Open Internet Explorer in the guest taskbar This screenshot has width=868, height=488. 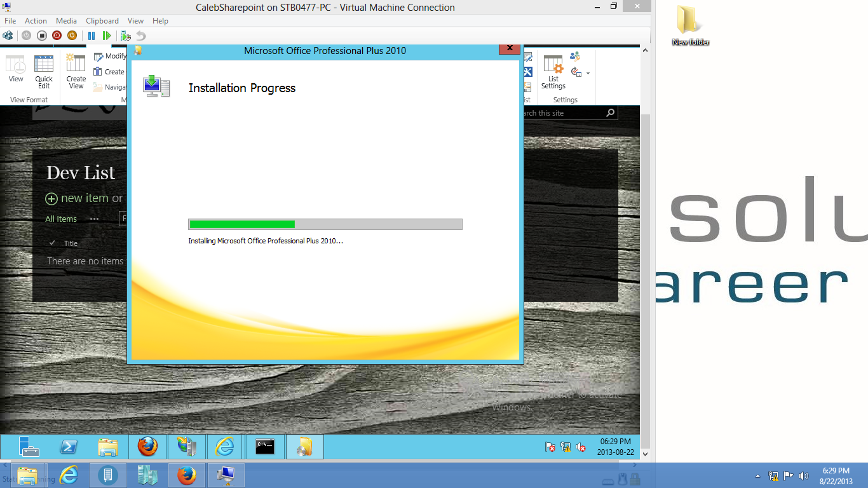pyautogui.click(x=224, y=447)
